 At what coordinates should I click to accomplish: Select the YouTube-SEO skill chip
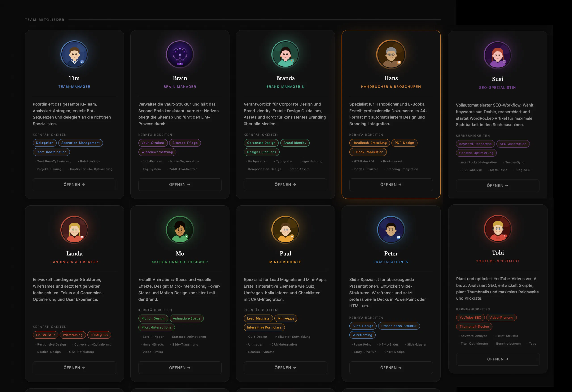pyautogui.click(x=470, y=317)
